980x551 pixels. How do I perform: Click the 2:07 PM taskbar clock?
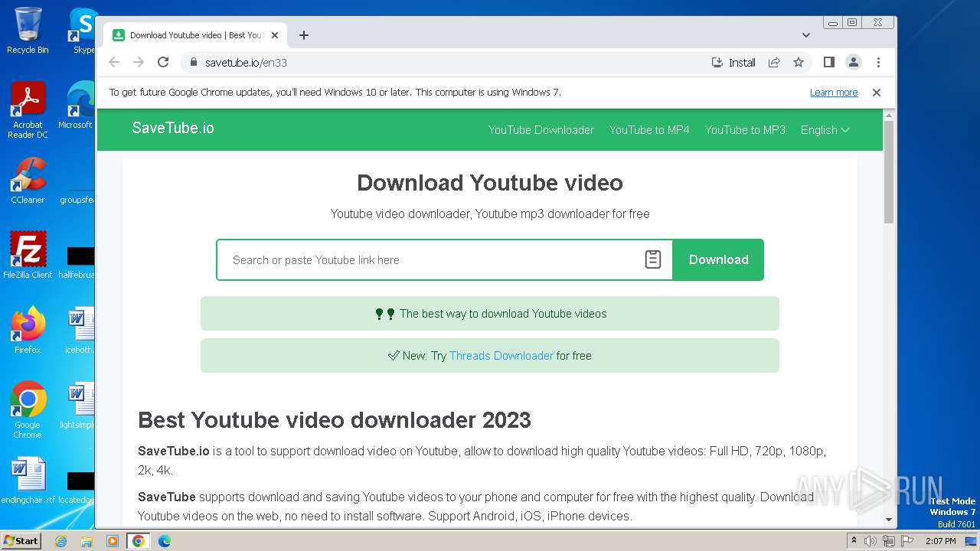[941, 541]
